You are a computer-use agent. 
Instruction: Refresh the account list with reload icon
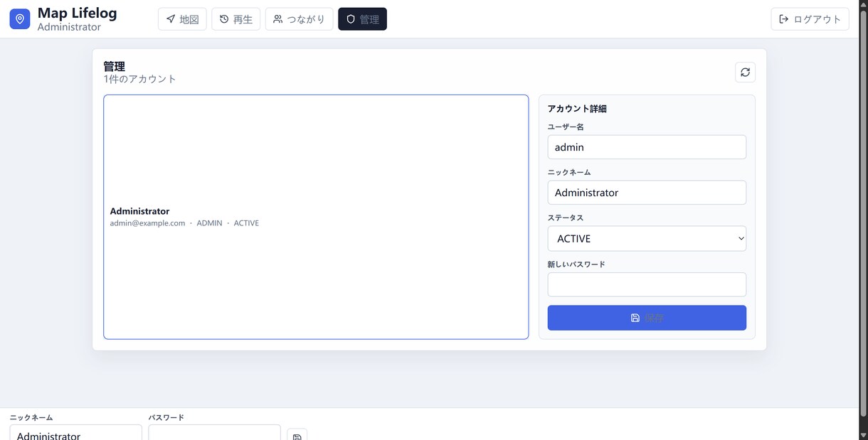745,73
